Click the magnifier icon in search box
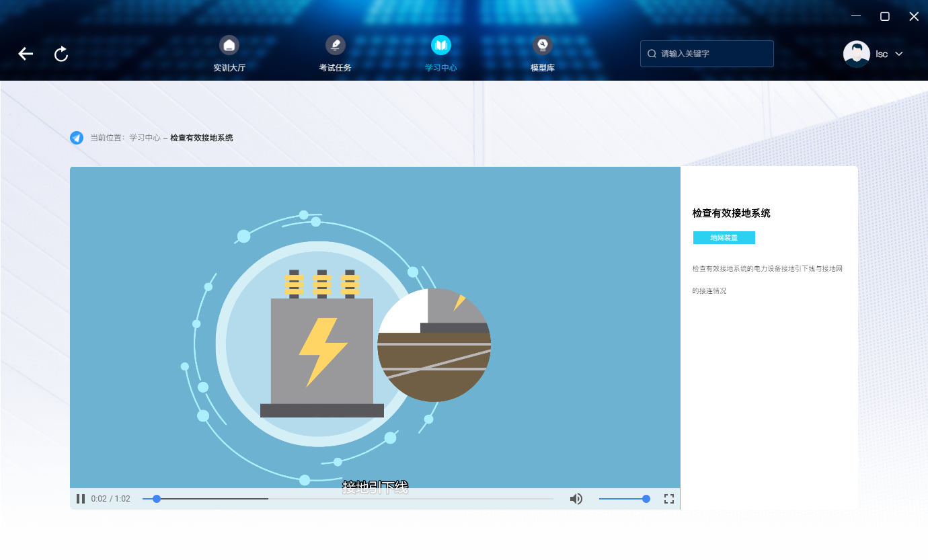The width and height of the screenshot is (928, 560). (652, 54)
